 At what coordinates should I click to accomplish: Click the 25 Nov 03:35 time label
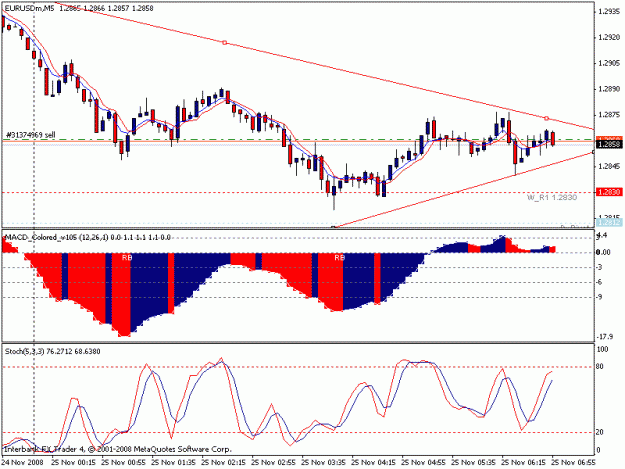point(323,463)
